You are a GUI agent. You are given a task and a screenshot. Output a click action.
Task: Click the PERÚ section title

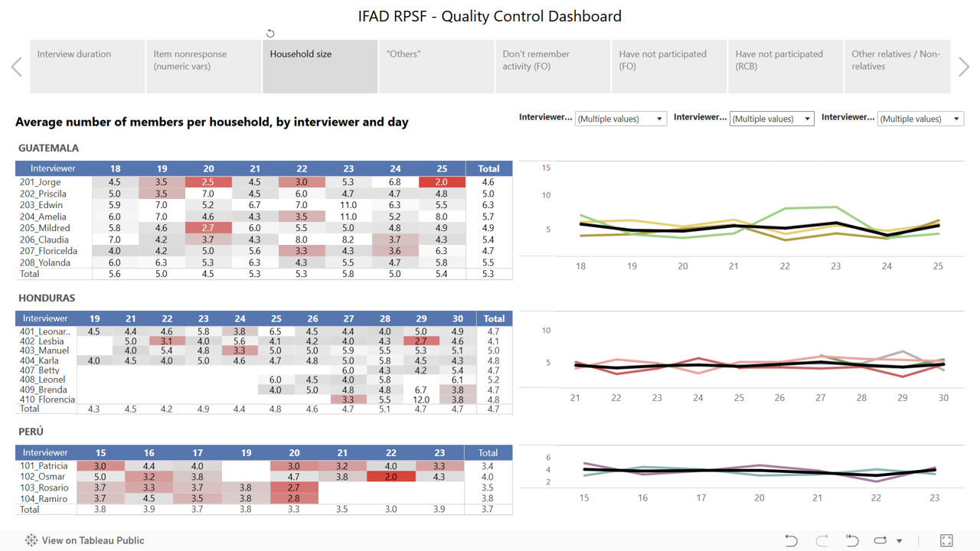pos(31,432)
